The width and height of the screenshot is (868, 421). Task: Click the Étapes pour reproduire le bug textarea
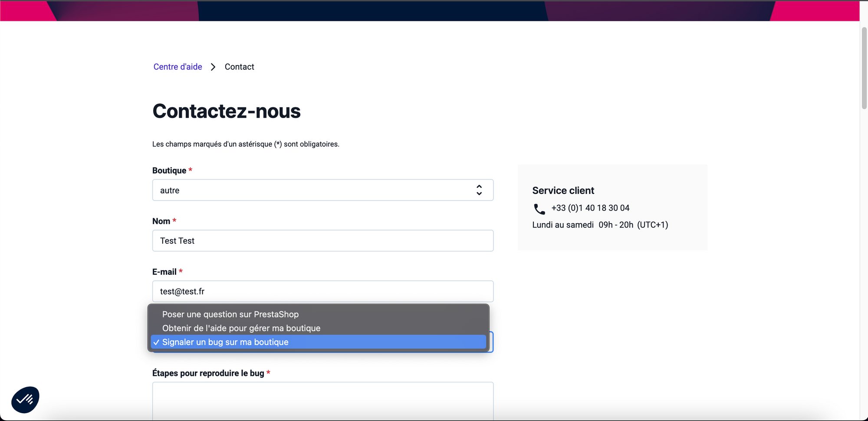(323, 401)
